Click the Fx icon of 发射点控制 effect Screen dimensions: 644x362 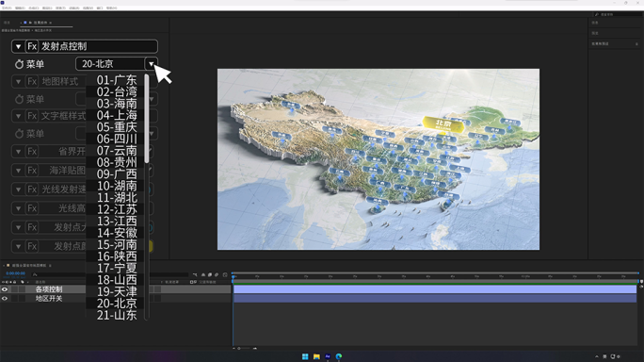click(x=32, y=46)
